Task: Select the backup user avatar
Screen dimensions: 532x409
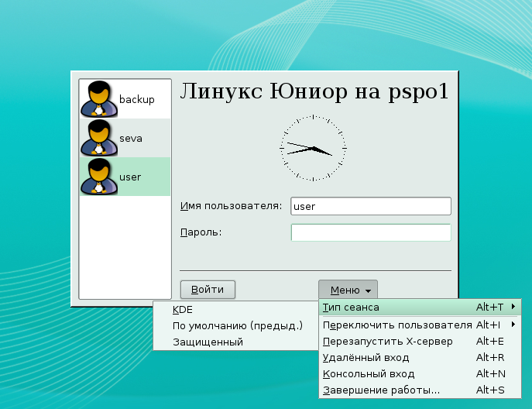Action: point(98,98)
